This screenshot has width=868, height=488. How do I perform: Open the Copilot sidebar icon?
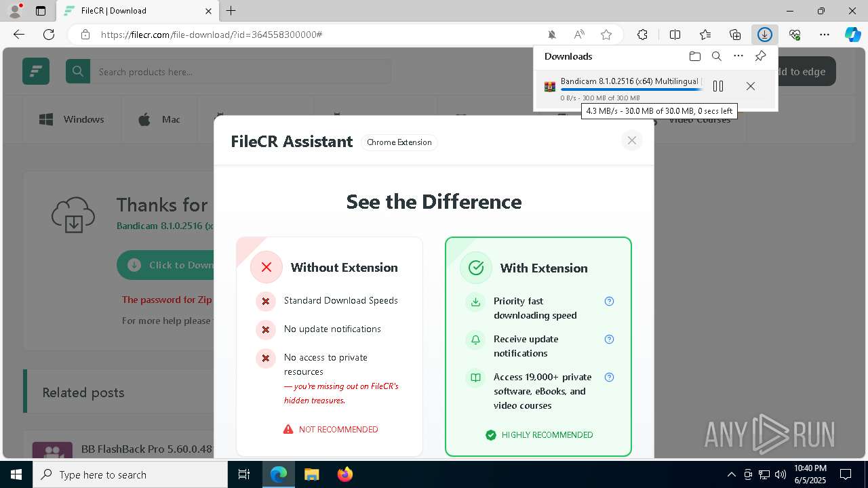click(x=853, y=35)
